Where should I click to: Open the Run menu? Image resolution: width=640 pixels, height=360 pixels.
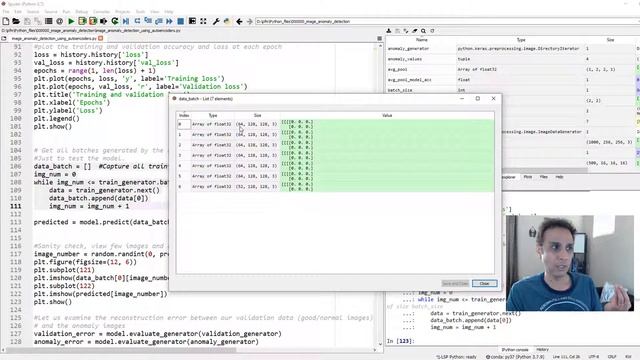66,11
